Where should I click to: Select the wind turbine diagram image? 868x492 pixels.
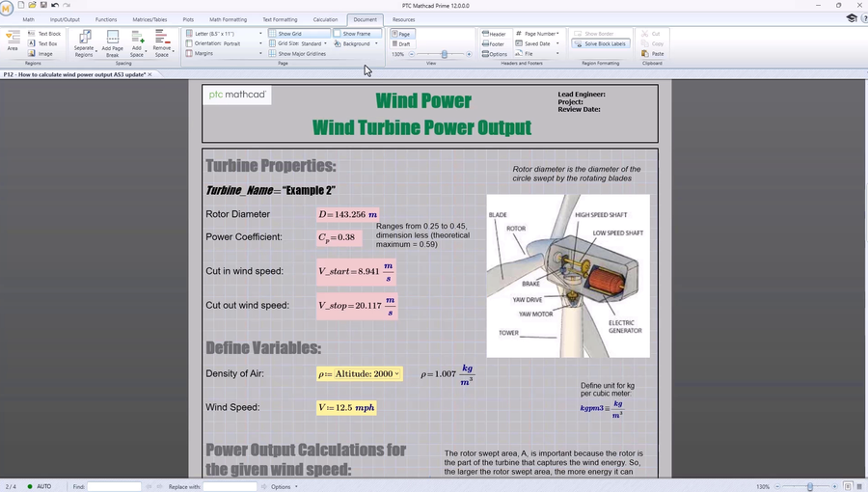(x=568, y=276)
